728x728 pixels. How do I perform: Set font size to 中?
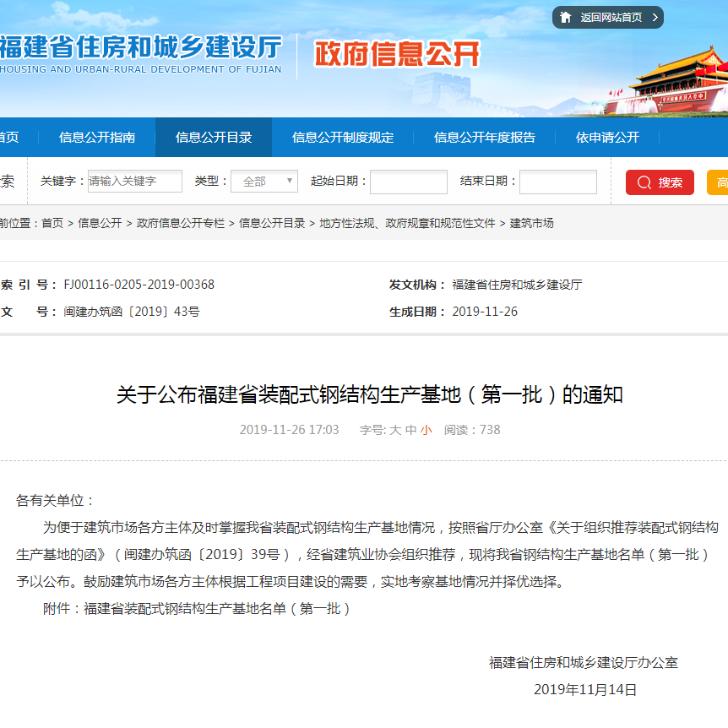coord(410,430)
